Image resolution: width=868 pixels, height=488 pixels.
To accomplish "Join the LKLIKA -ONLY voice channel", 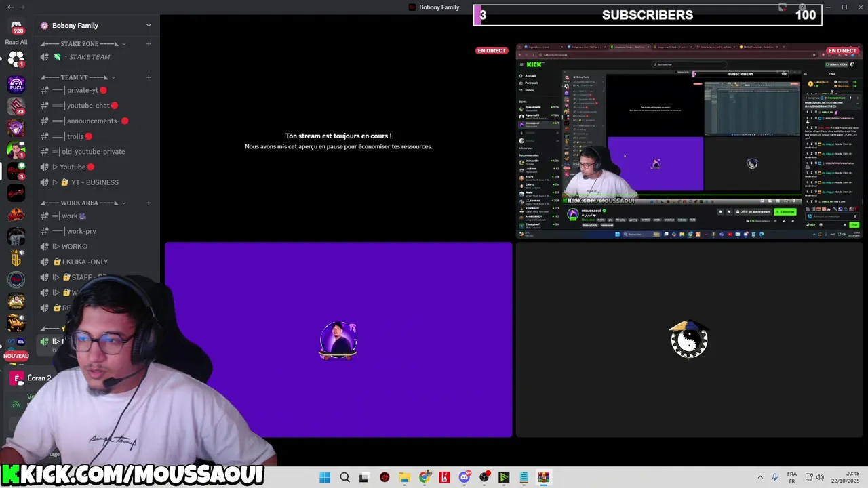I will [96, 262].
